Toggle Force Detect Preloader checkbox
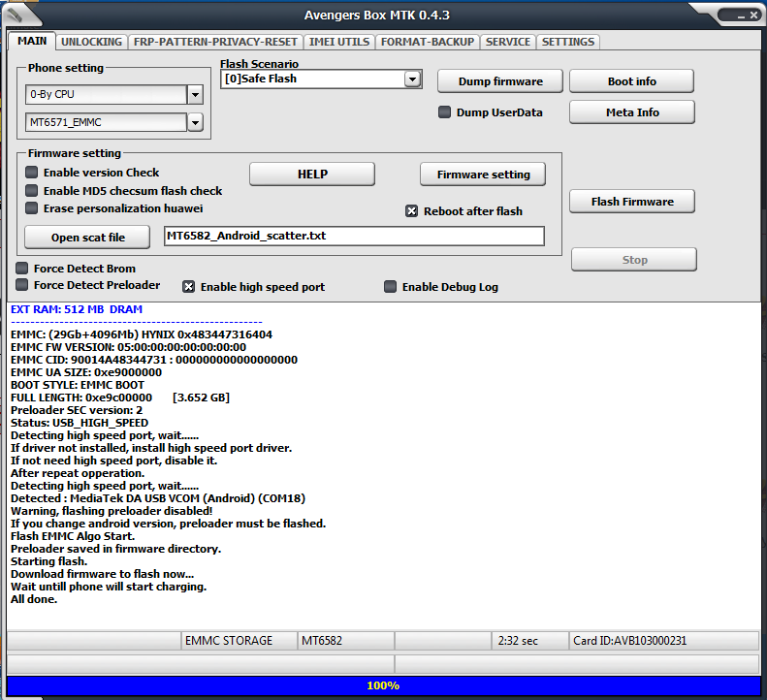The height and width of the screenshot is (700, 767). pos(21,285)
